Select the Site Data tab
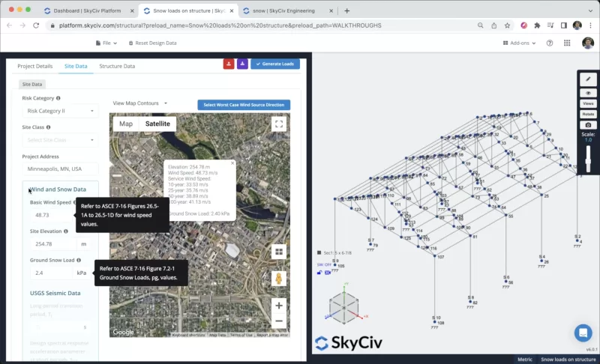 76,66
